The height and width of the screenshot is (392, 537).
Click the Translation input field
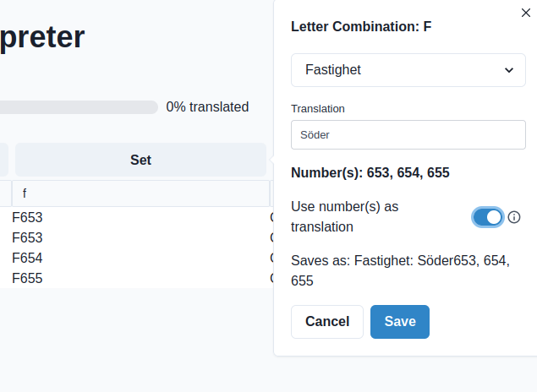coord(408,135)
